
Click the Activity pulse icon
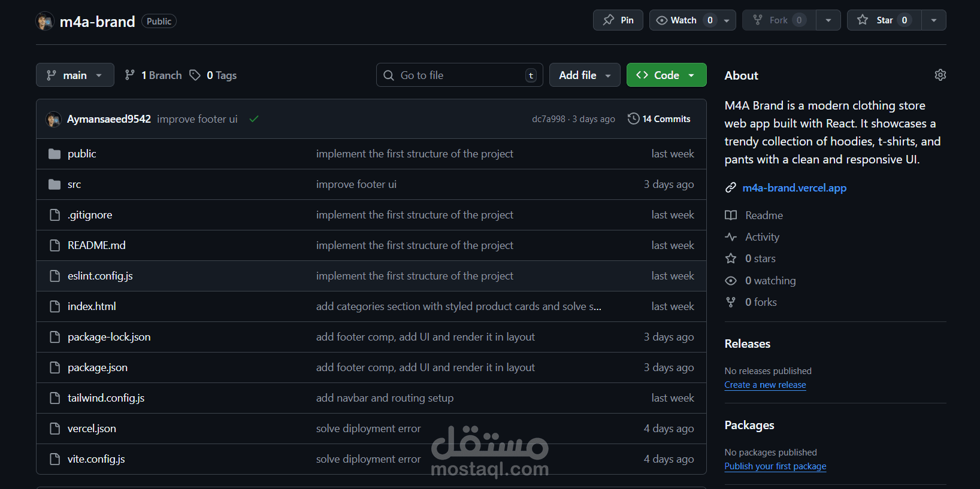(x=731, y=237)
